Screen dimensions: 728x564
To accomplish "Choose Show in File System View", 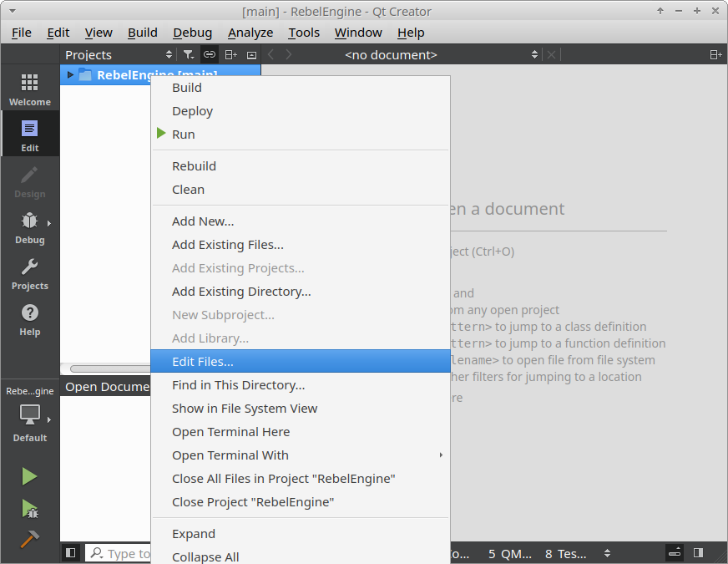I will point(301,409).
